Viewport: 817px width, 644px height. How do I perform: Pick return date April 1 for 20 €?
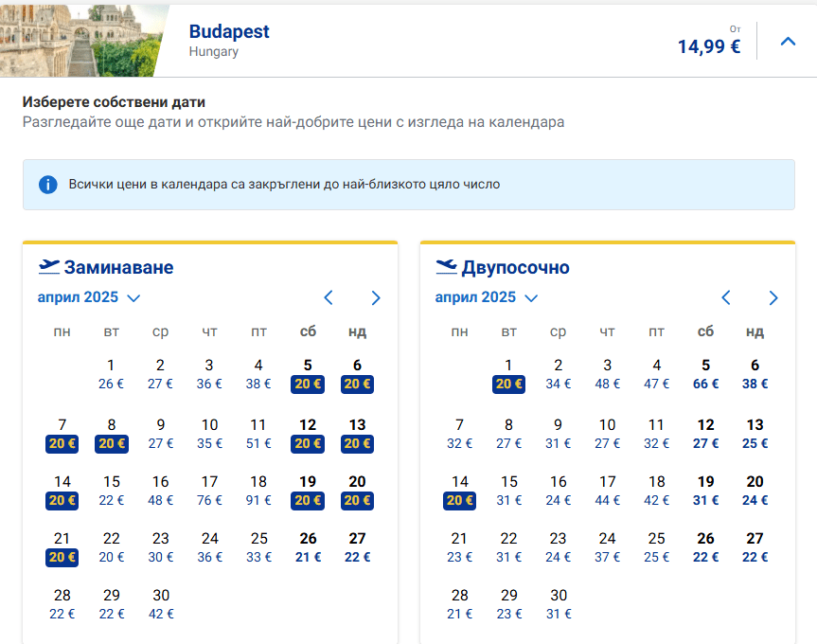[x=508, y=374]
